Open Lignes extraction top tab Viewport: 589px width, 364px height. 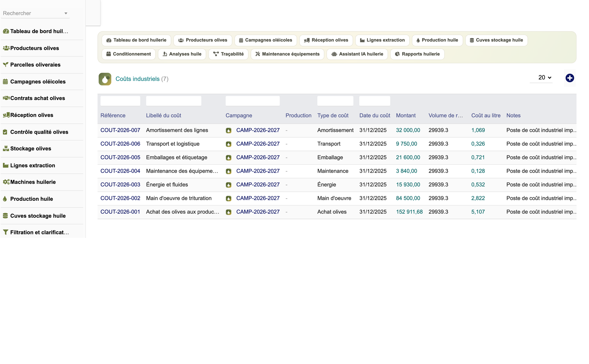point(382,40)
